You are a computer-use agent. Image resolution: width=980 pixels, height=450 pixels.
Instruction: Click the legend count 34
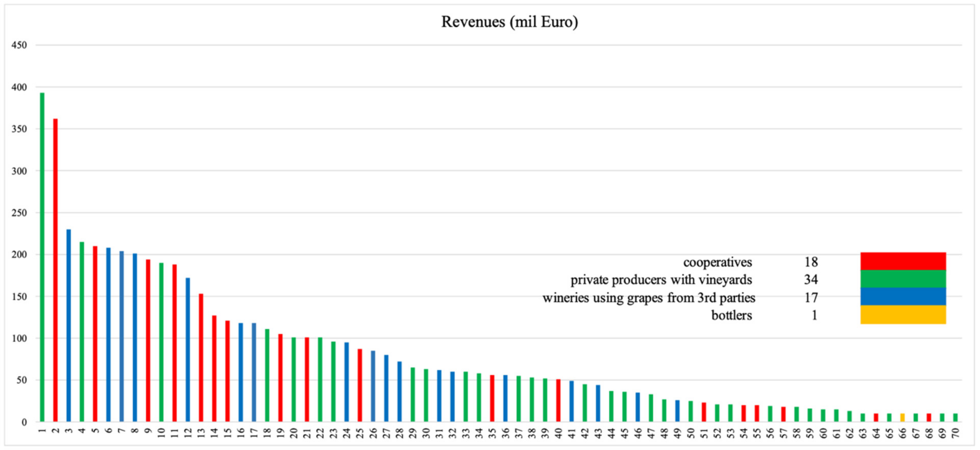pyautogui.click(x=811, y=280)
